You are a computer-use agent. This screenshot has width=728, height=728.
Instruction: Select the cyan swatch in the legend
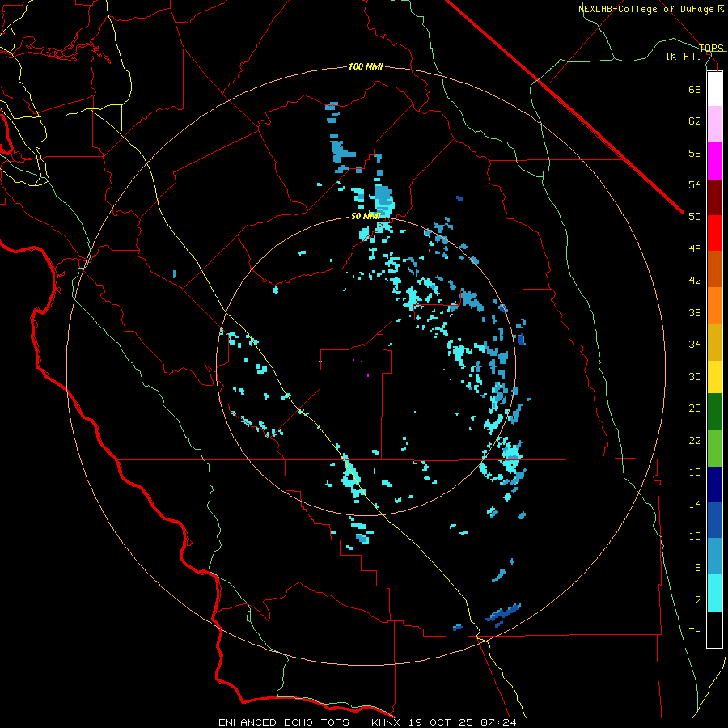pos(714,593)
